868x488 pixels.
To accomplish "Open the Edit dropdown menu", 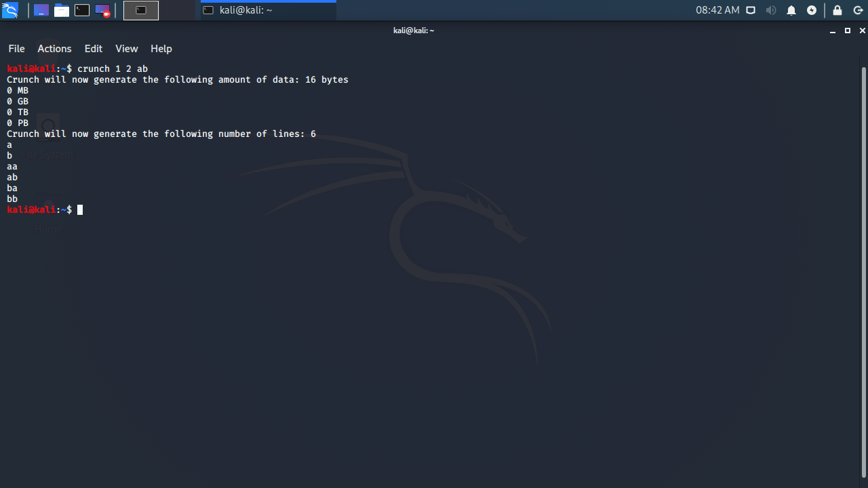I will tap(93, 48).
